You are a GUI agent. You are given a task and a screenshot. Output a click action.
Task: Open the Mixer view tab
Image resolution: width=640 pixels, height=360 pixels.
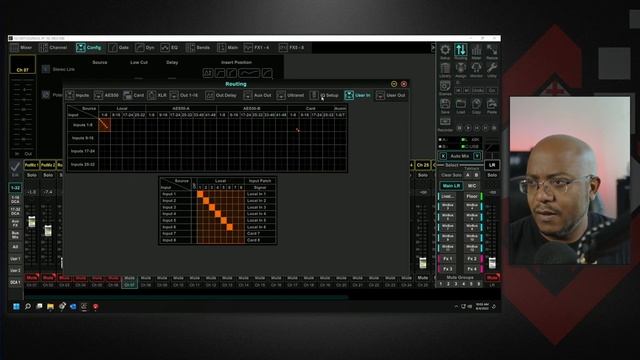pos(21,48)
